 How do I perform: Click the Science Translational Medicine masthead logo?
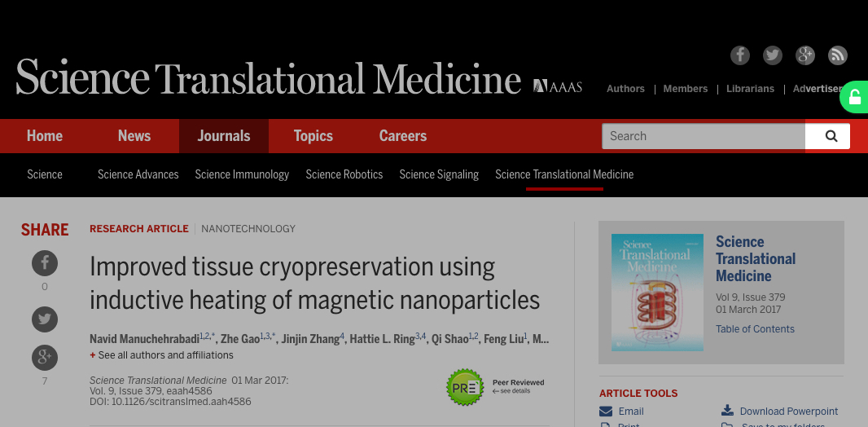tap(269, 77)
